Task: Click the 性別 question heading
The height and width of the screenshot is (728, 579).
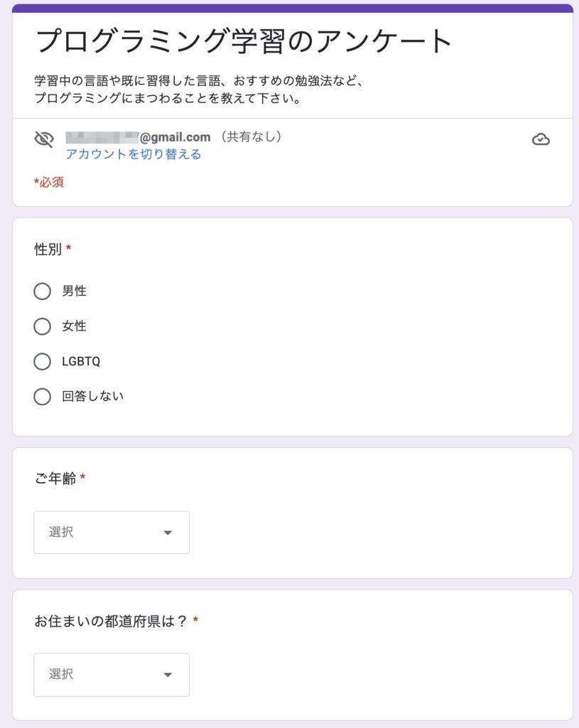Action: point(48,250)
